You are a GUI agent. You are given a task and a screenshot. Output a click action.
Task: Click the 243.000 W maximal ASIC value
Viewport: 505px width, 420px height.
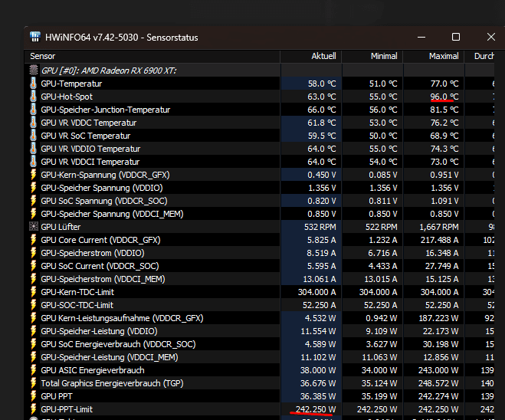(x=438, y=370)
